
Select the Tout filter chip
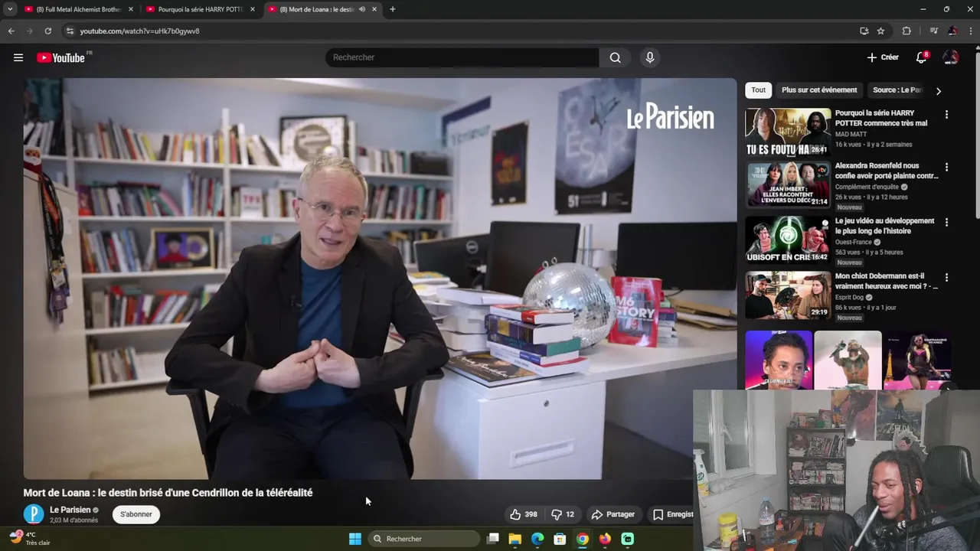(x=758, y=90)
